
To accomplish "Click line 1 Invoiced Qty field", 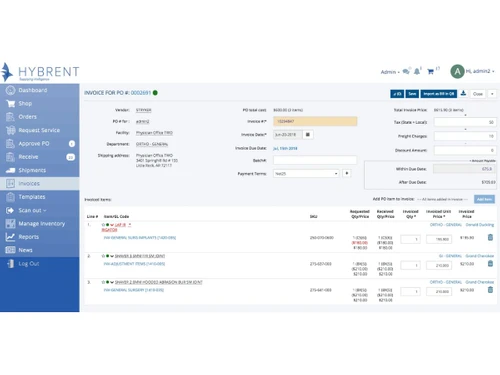I will click(410, 239).
